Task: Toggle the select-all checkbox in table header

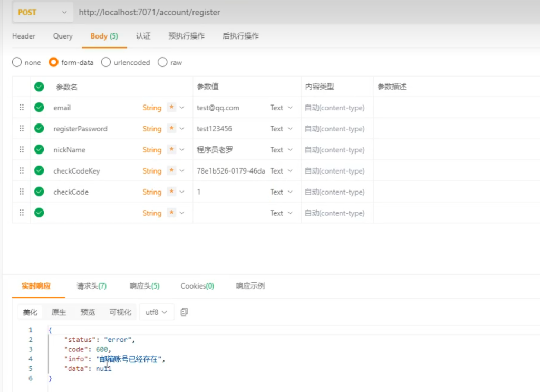Action: pyautogui.click(x=39, y=87)
